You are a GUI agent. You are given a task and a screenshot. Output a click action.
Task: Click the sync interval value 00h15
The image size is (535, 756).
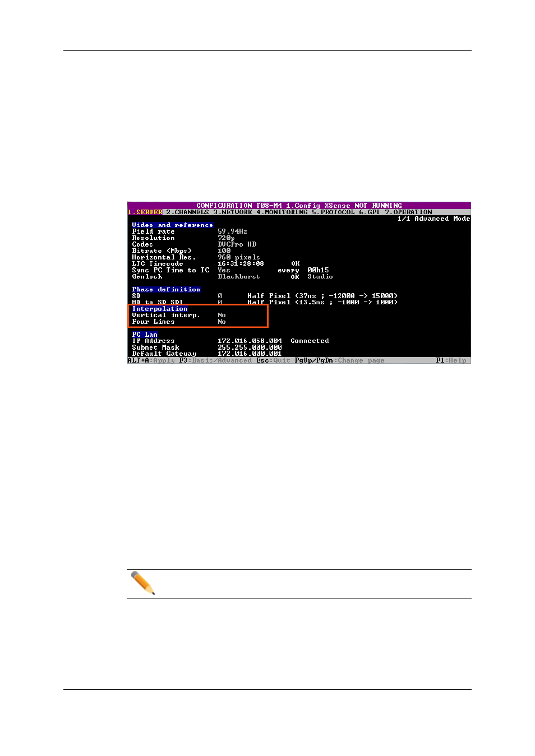(318, 270)
